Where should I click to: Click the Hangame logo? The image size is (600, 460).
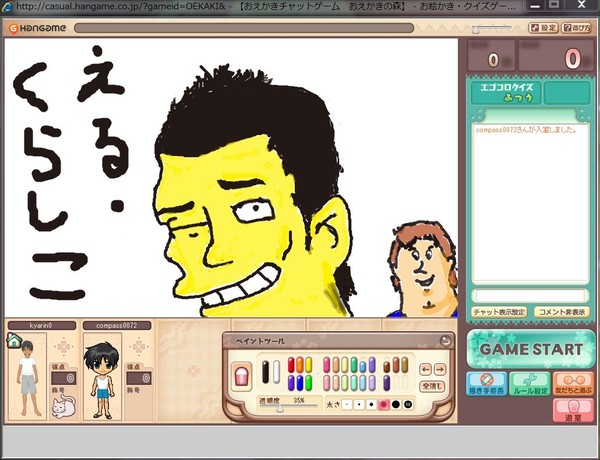tap(38, 28)
